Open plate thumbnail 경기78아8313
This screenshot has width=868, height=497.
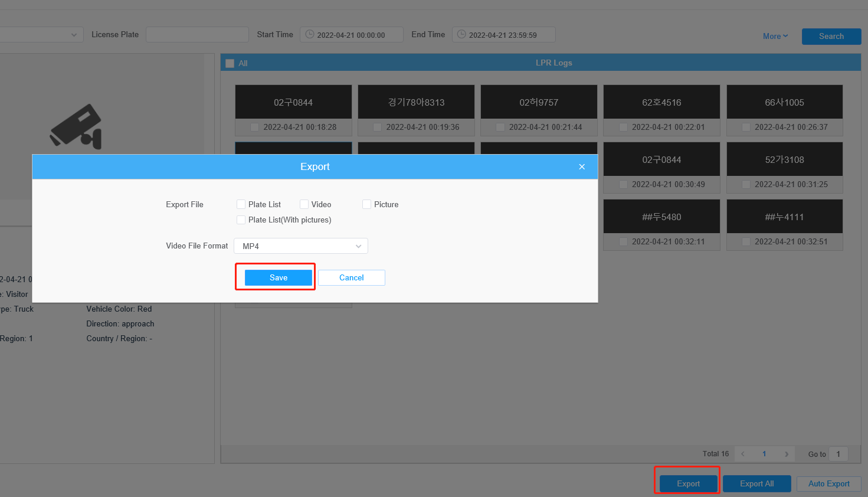click(x=416, y=102)
